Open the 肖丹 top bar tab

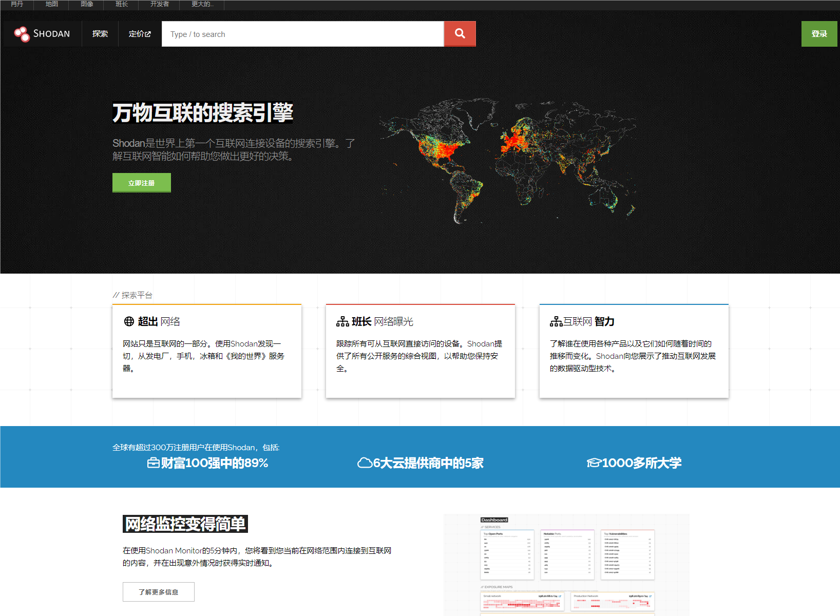(x=17, y=4)
